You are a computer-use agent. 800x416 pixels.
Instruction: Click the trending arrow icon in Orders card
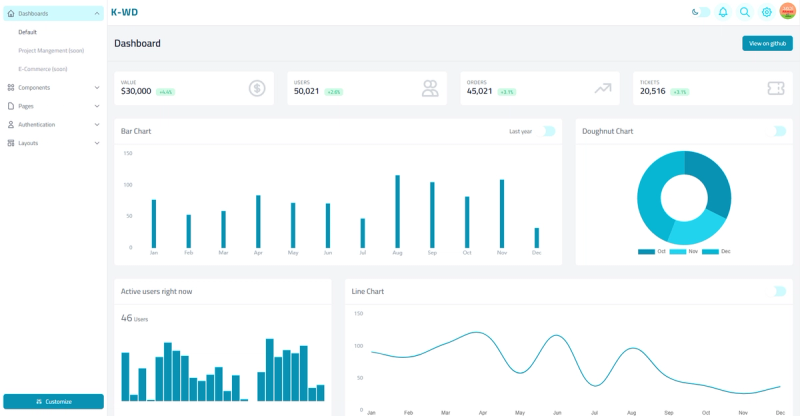(603, 88)
